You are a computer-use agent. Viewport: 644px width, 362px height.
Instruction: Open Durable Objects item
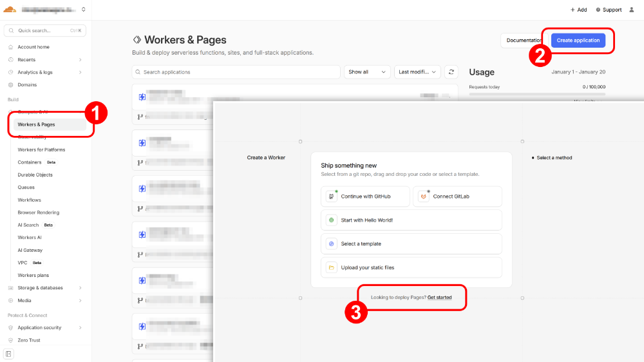pyautogui.click(x=35, y=175)
